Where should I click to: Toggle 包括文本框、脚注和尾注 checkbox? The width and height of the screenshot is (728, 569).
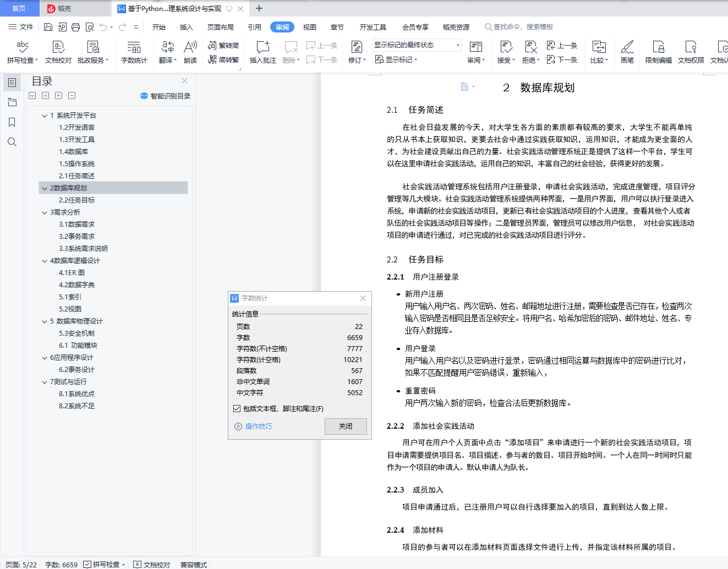pos(237,408)
